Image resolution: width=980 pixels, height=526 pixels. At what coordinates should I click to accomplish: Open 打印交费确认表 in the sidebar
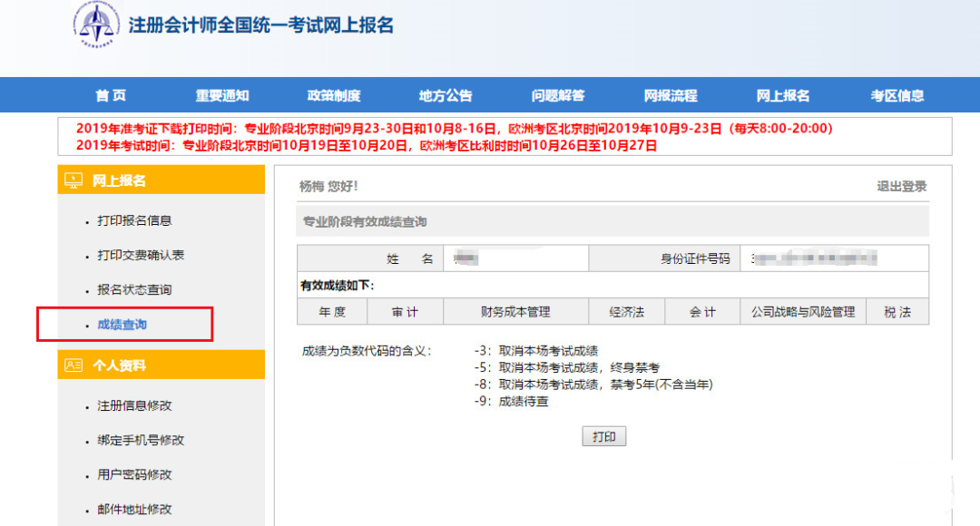(x=141, y=255)
